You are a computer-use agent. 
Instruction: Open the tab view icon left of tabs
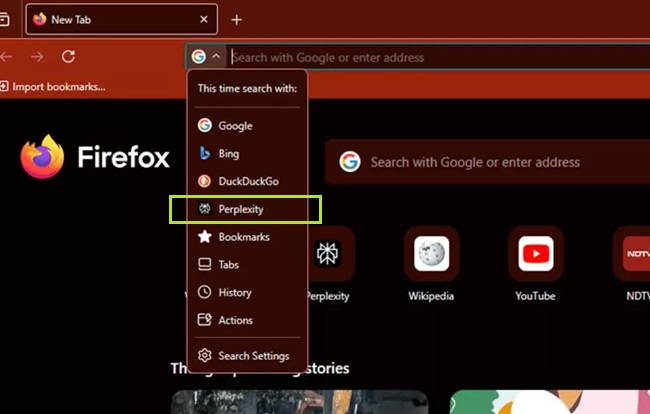click(x=4, y=19)
